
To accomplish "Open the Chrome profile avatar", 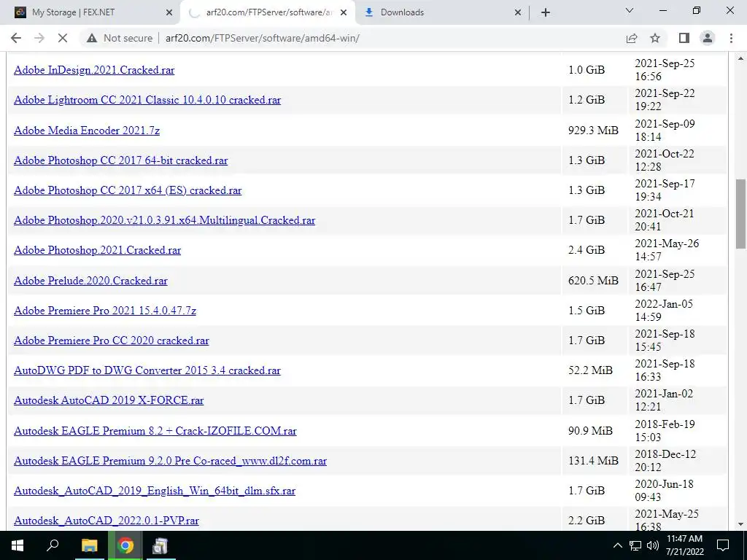I will pyautogui.click(x=708, y=38).
